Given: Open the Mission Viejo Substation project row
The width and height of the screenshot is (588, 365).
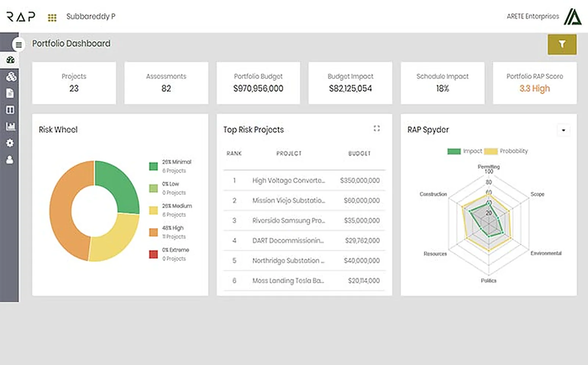Looking at the screenshot, I should (304, 200).
